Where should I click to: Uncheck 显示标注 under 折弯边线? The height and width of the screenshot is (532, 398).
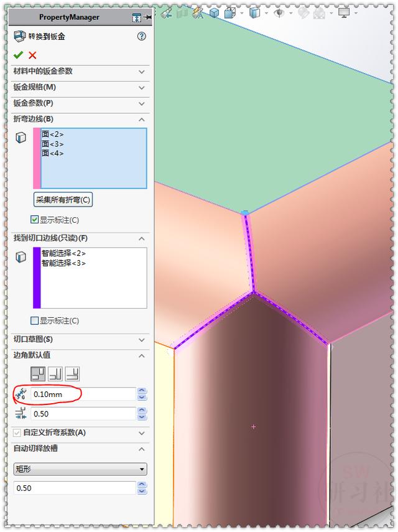tap(35, 220)
